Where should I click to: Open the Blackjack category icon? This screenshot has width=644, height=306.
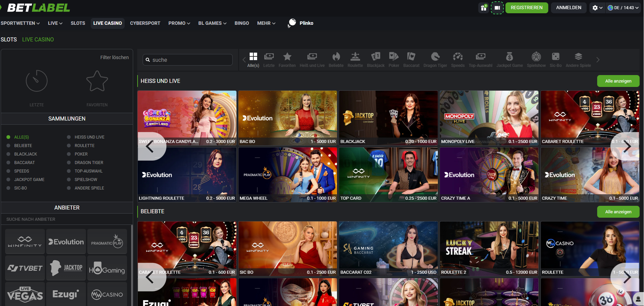(x=376, y=57)
